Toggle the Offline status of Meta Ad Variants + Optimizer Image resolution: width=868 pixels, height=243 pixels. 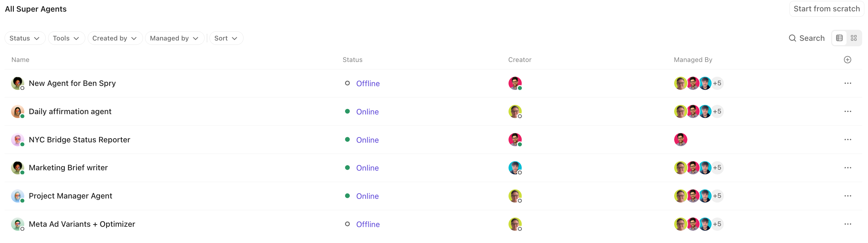point(368,224)
